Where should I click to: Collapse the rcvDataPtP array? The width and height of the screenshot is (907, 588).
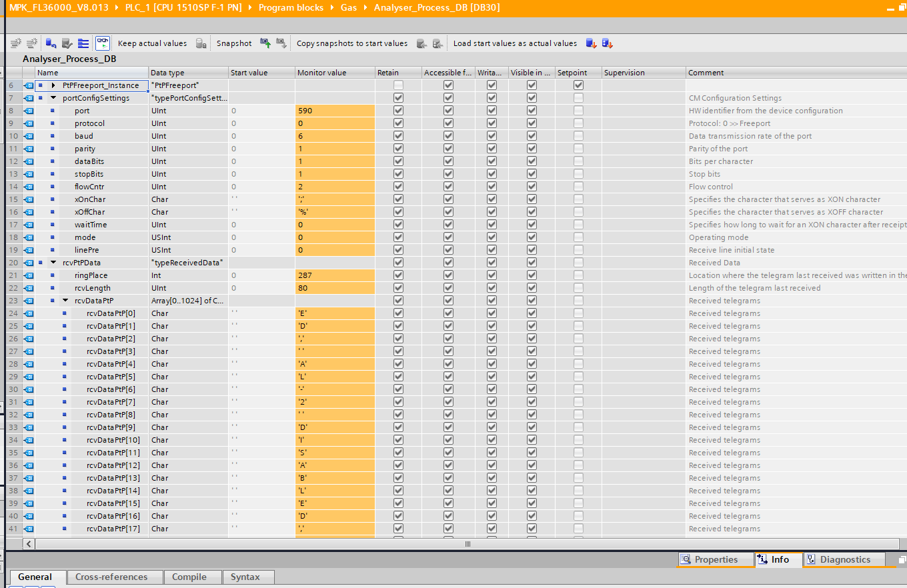[x=65, y=301]
